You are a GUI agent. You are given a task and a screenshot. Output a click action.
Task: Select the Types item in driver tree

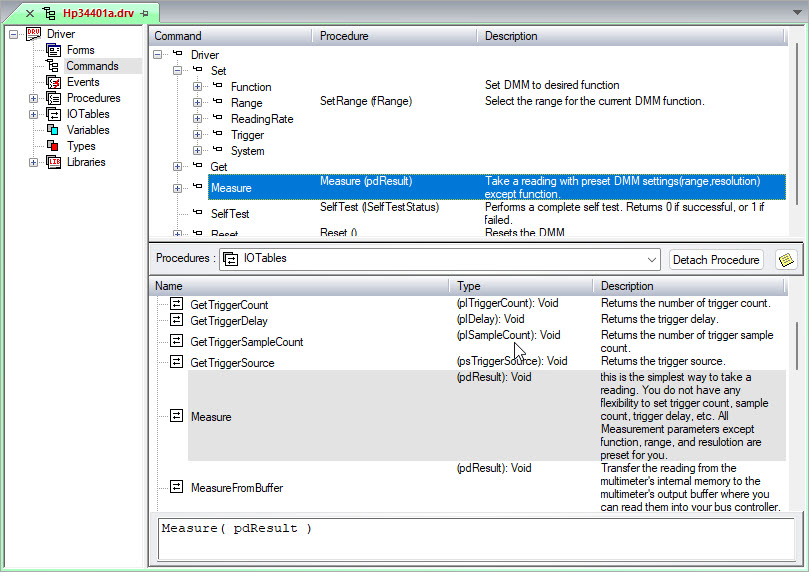(81, 146)
